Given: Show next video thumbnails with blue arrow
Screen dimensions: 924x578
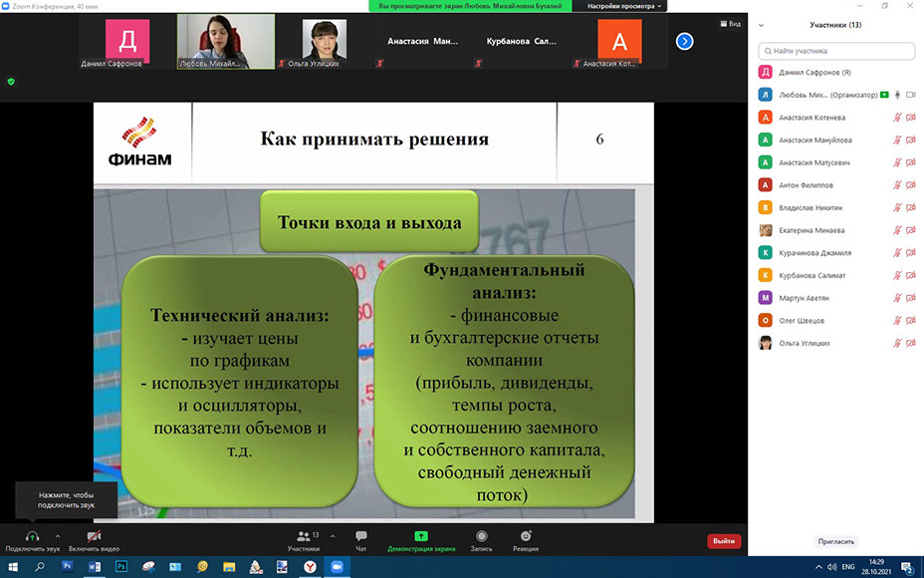Looking at the screenshot, I should 684,41.
